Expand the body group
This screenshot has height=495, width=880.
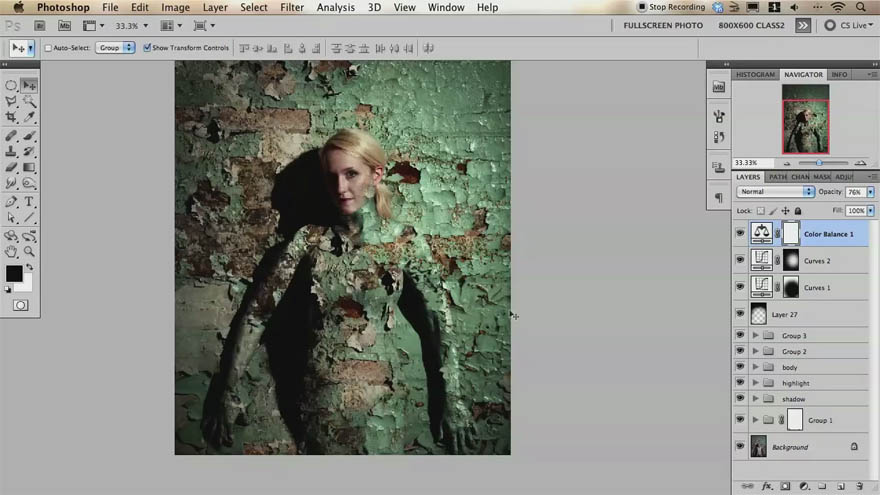click(x=755, y=366)
